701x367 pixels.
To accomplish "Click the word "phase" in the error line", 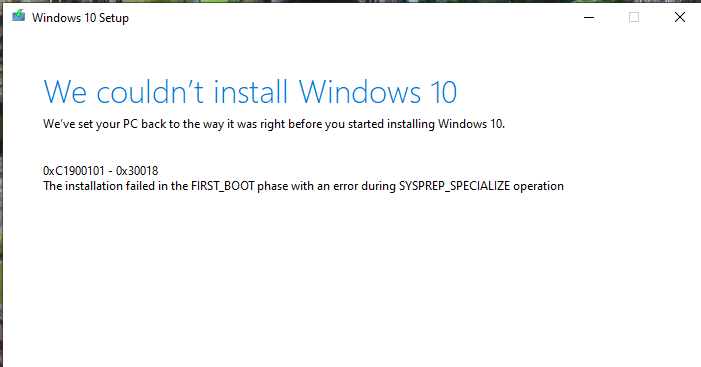I will pos(272,186).
